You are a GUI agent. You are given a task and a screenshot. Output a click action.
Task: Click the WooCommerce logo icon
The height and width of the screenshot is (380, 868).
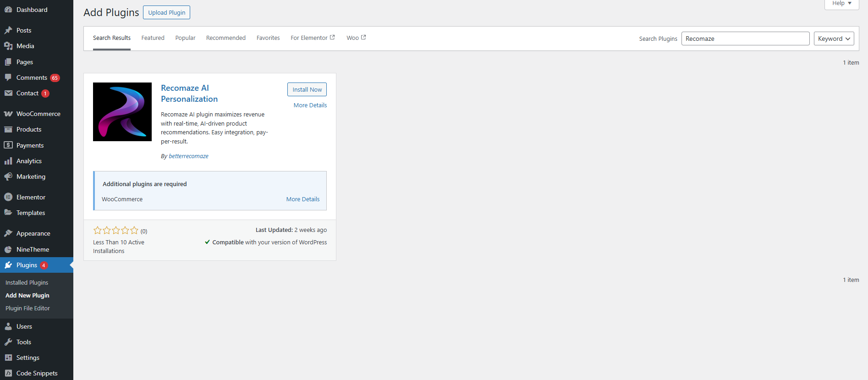click(8, 114)
